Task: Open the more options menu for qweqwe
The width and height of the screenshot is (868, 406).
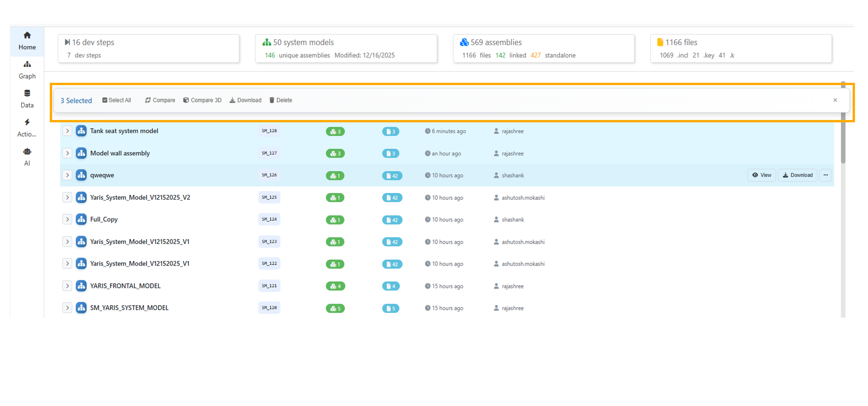Action: pos(826,175)
